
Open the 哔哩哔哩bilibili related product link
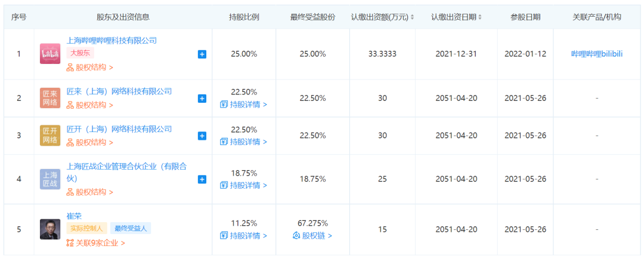[x=597, y=54]
